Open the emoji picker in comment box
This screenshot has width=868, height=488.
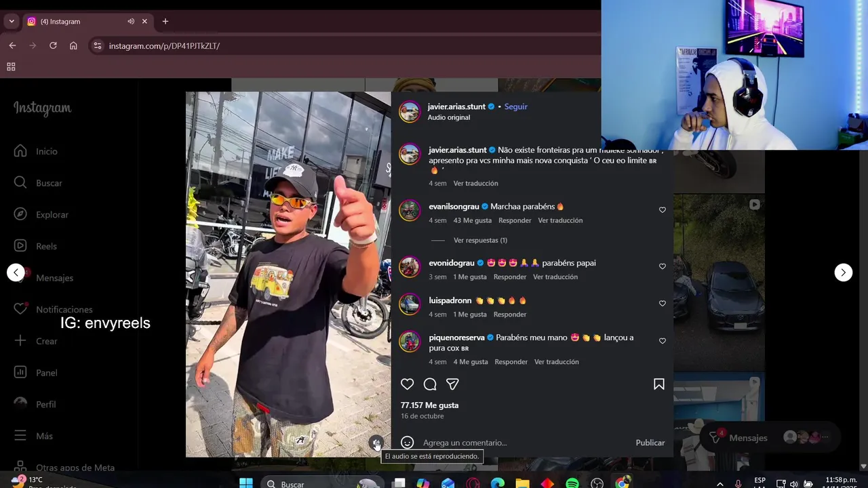[407, 443]
